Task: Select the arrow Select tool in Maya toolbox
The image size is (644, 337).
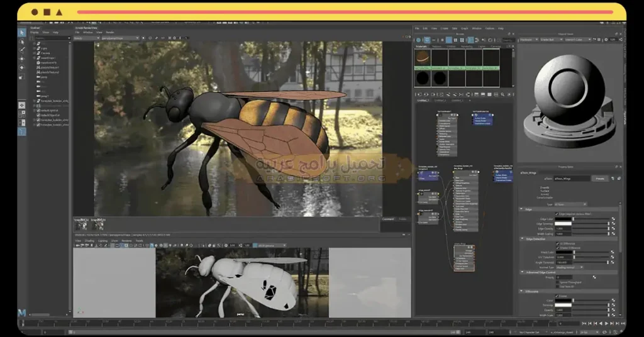Action: (22, 33)
